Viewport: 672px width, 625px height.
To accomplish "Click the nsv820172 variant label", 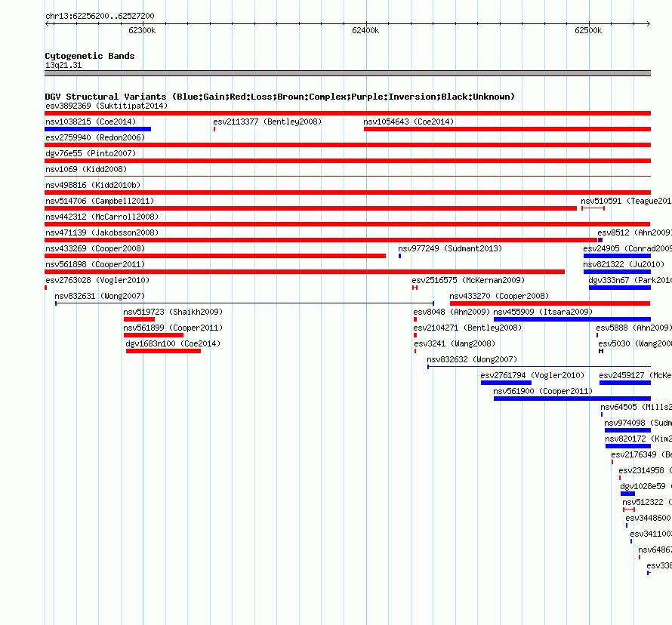I will click(639, 439).
